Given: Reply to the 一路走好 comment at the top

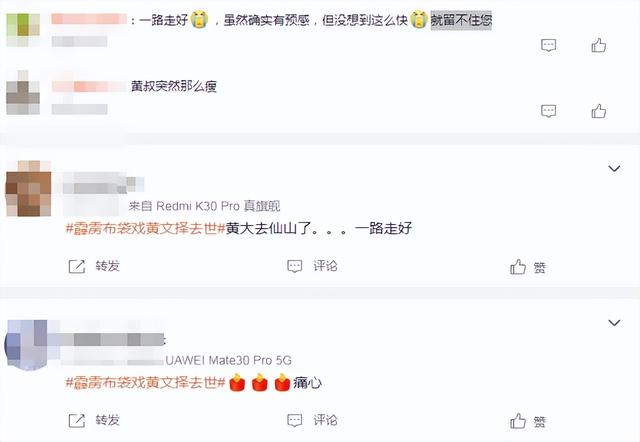Looking at the screenshot, I should (x=549, y=45).
